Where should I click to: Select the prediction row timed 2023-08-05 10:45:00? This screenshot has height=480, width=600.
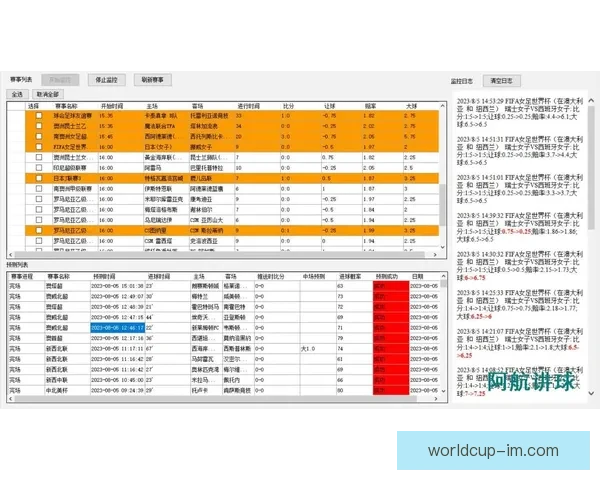223,380
